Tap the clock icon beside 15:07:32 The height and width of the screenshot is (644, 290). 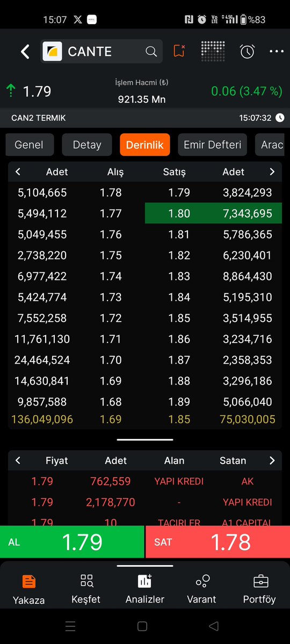pos(280,118)
